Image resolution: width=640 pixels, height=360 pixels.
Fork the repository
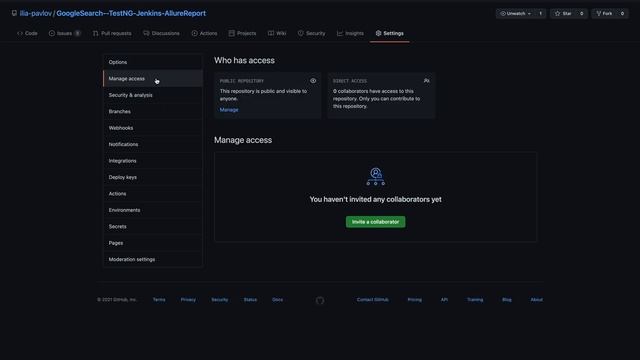(604, 13)
